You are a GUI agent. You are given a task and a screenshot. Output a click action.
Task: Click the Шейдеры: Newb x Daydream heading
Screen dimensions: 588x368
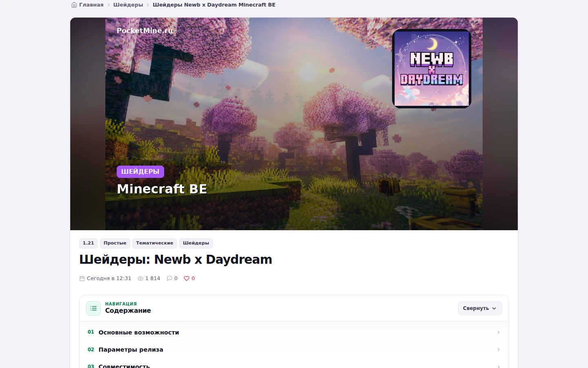(x=176, y=260)
